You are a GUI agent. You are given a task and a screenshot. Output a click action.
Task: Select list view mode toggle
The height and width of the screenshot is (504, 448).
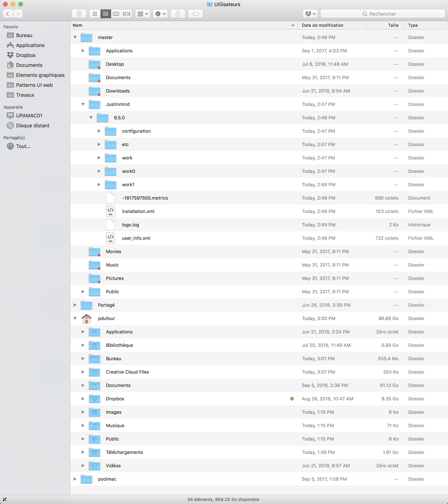coord(105,14)
